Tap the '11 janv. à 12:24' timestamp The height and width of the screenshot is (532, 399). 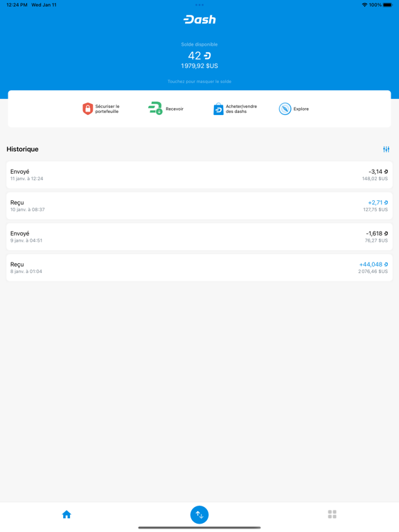pyautogui.click(x=27, y=179)
